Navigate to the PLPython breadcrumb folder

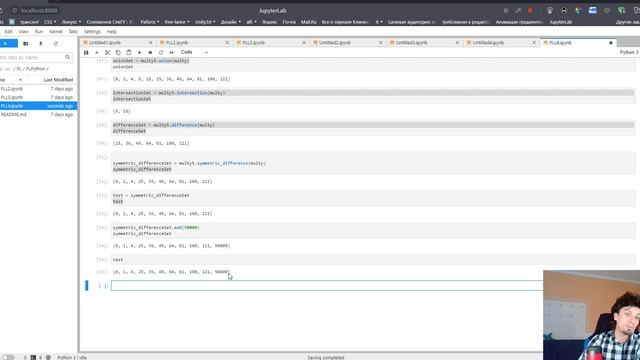[x=37, y=69]
